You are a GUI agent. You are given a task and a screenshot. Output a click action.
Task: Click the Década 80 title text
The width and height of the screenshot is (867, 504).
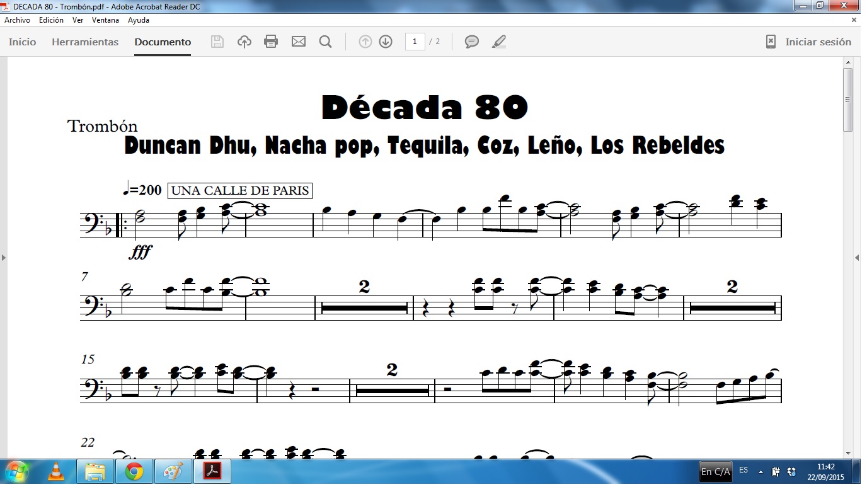point(425,107)
